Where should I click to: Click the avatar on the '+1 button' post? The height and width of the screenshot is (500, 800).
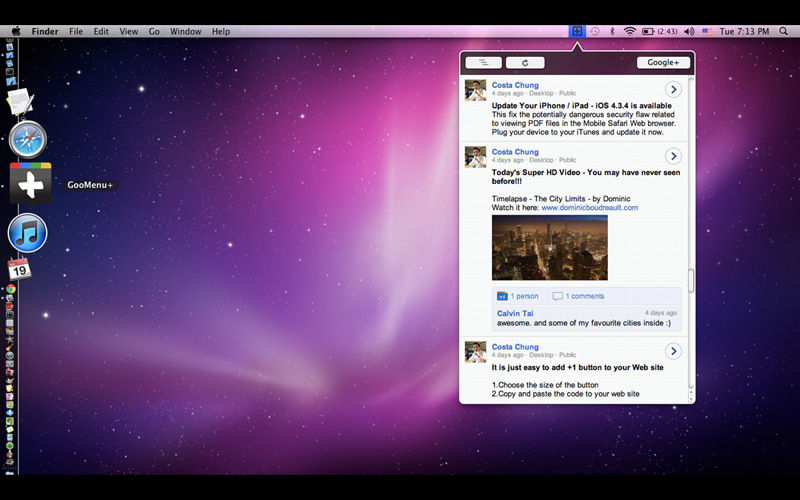(476, 352)
